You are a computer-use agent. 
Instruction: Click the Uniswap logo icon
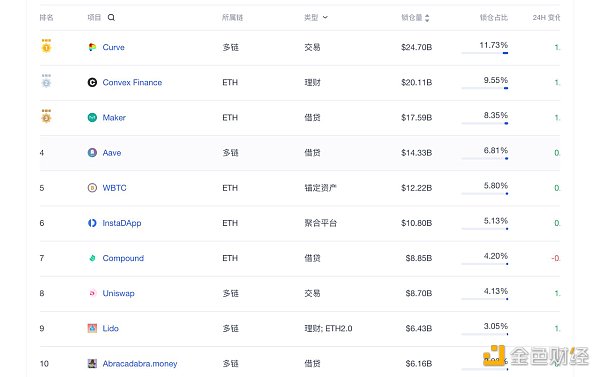pyautogui.click(x=92, y=293)
